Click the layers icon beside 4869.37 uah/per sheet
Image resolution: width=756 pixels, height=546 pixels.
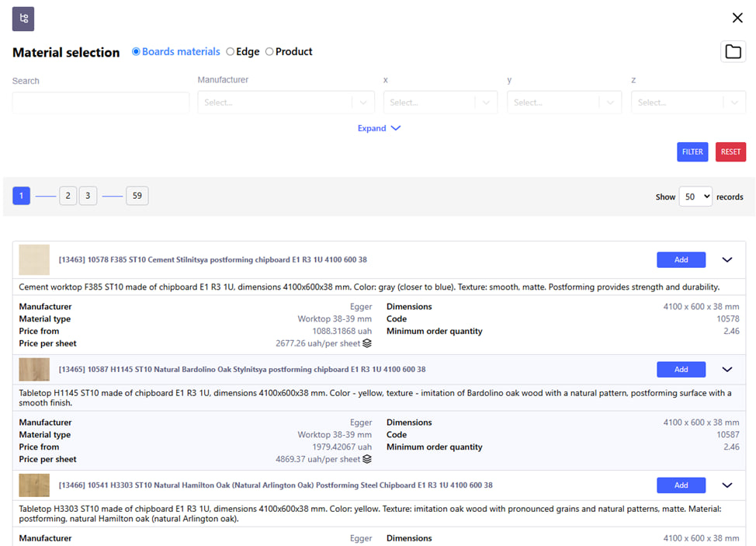[367, 459]
